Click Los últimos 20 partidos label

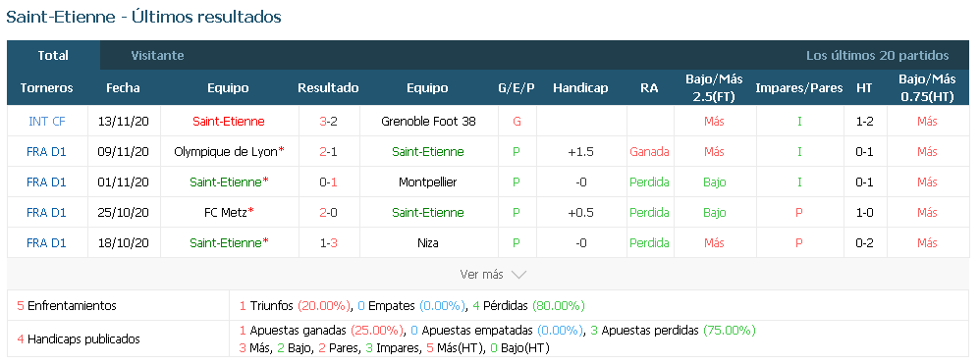[878, 55]
